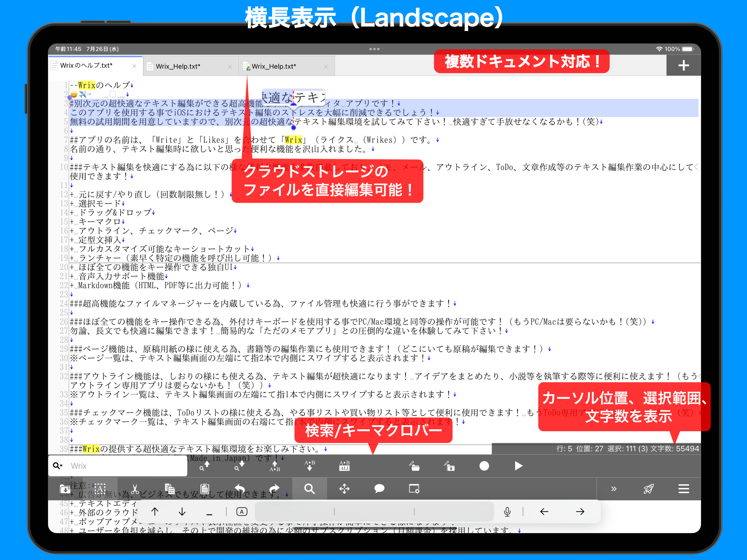Click the boxed A input-mode key

coord(242,512)
